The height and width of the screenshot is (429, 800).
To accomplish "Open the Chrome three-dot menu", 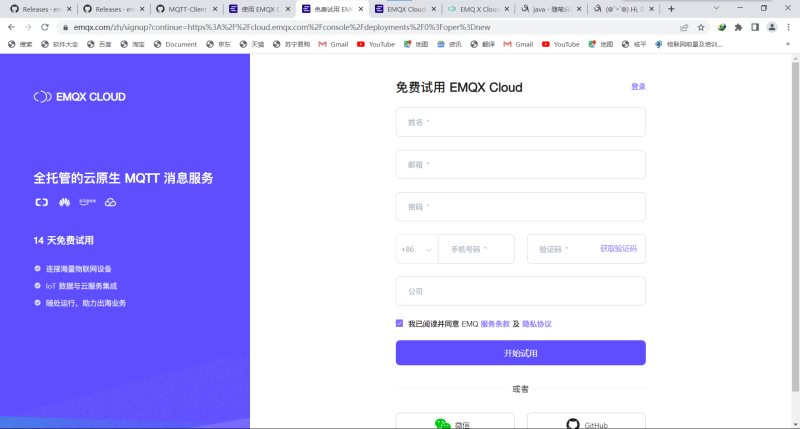I will point(788,27).
